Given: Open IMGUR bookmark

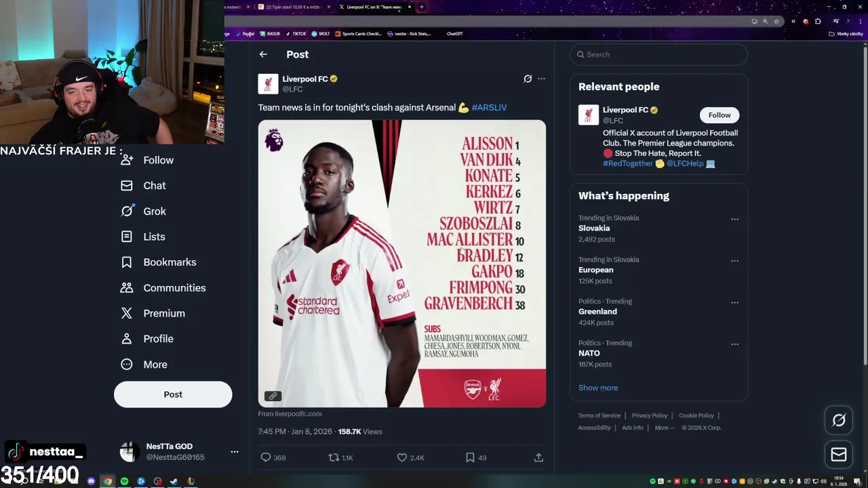Looking at the screenshot, I should tap(270, 33).
